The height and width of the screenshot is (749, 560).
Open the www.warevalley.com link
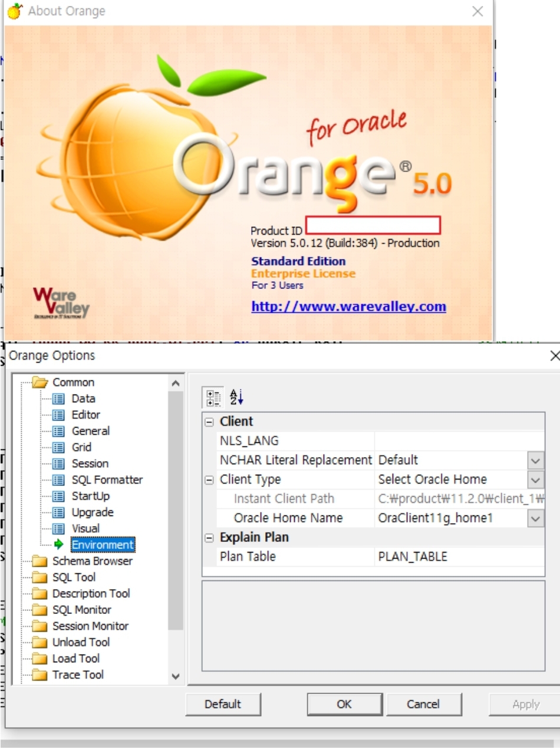tap(348, 307)
